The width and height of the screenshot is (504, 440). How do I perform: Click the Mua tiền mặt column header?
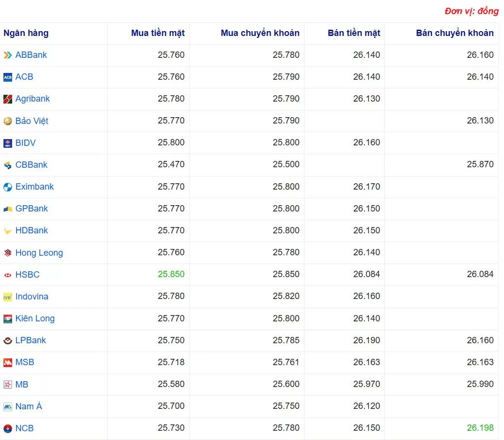[158, 33]
